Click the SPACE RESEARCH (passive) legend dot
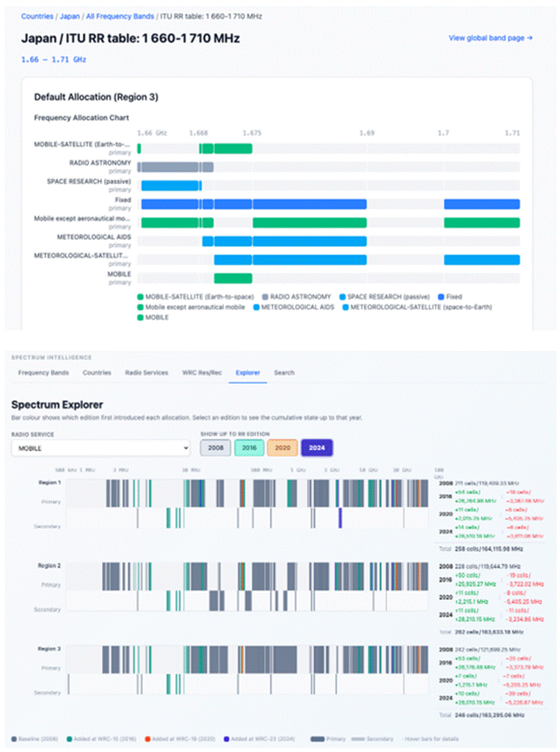 pos(342,297)
